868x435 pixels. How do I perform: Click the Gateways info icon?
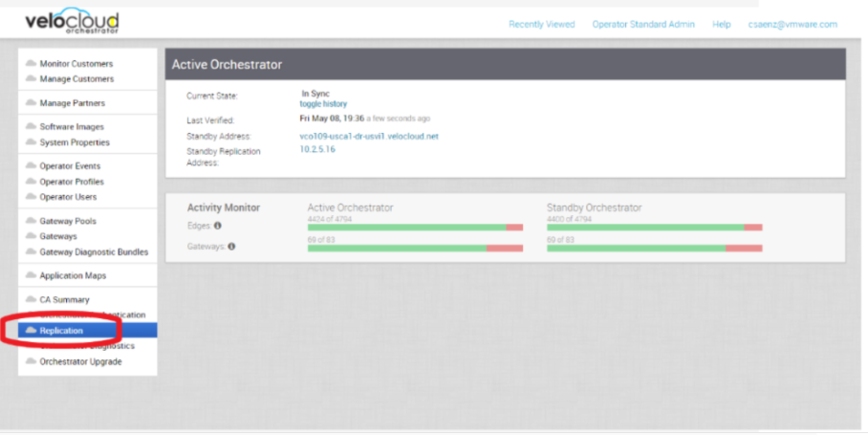click(x=232, y=246)
